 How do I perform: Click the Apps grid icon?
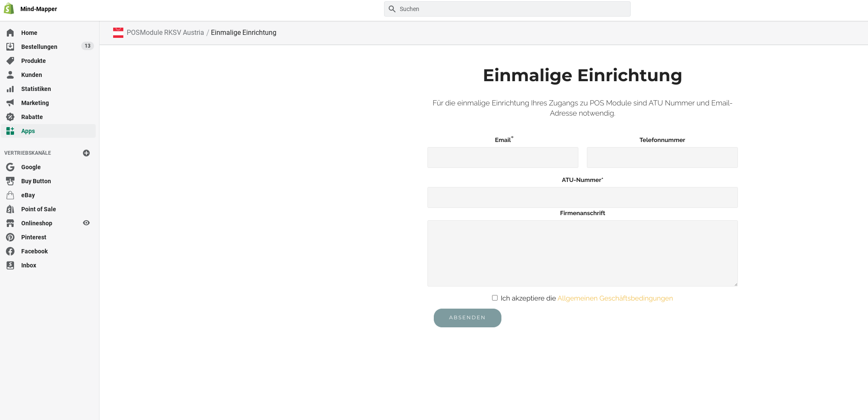tap(10, 131)
